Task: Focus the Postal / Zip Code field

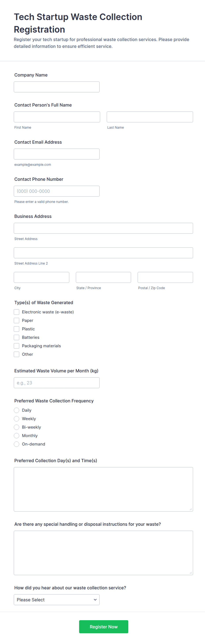Action: (165, 277)
